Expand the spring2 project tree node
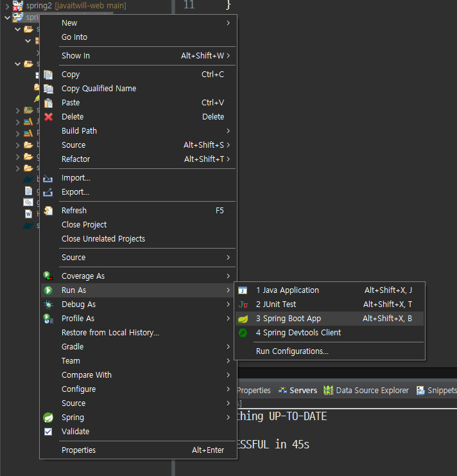Viewport: 457px width, 476px height. click(x=7, y=6)
